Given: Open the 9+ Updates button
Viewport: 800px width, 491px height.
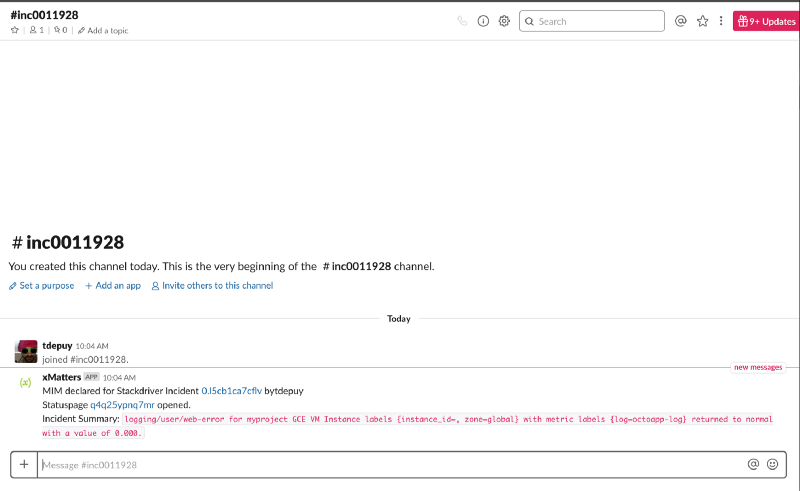Looking at the screenshot, I should click(766, 21).
